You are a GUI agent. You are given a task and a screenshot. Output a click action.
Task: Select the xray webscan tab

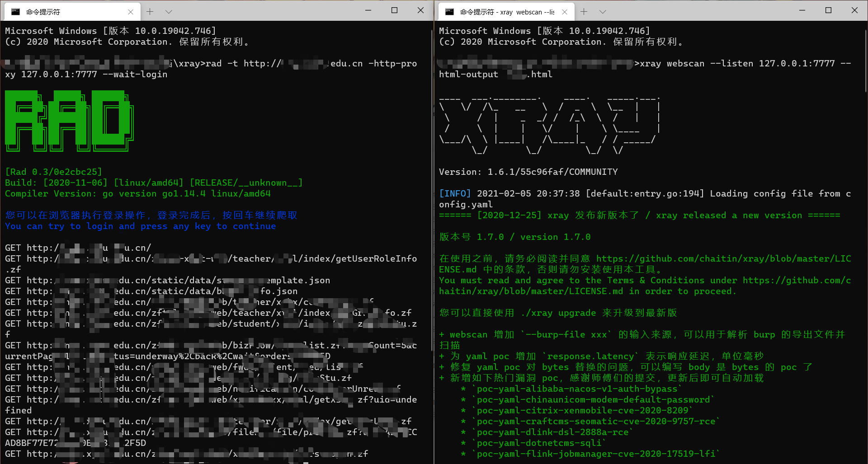[506, 12]
